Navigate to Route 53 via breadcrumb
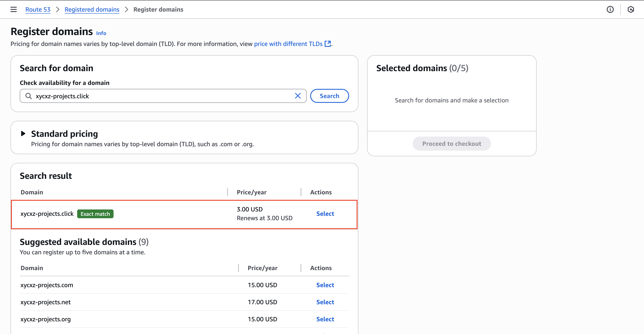 (x=38, y=9)
